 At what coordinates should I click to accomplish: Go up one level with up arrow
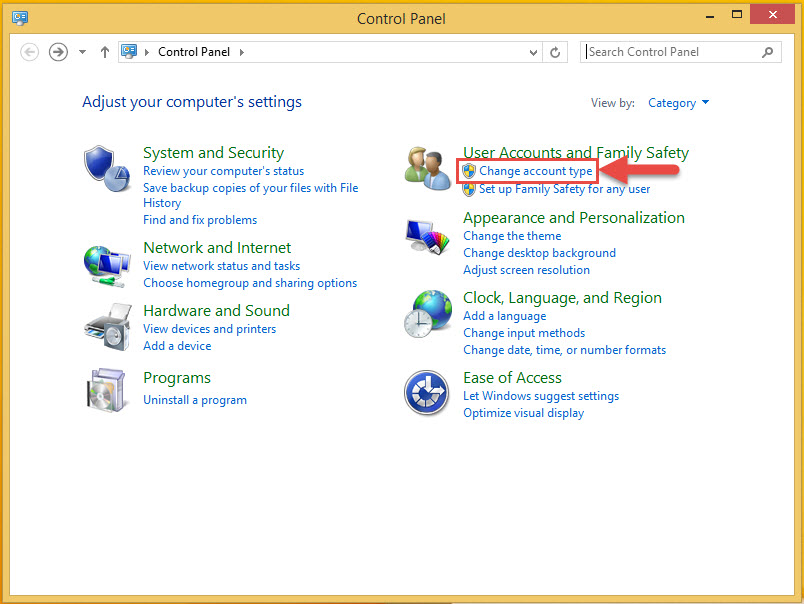pos(105,52)
